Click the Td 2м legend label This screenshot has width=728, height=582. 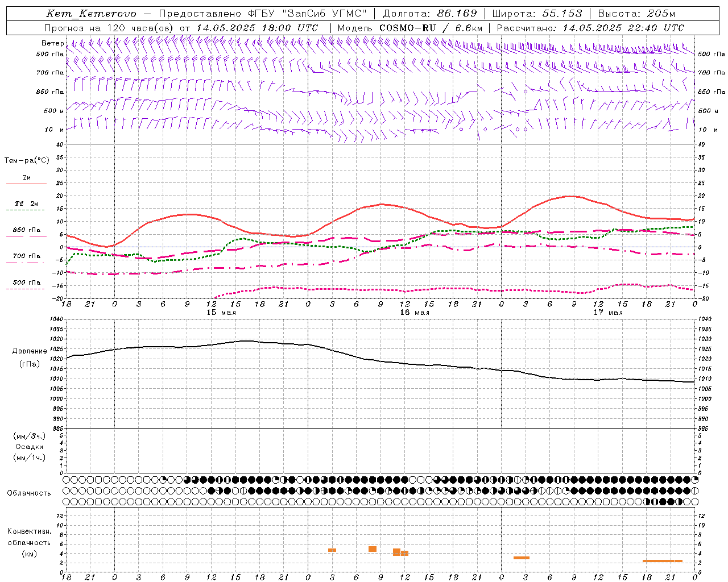[26, 203]
